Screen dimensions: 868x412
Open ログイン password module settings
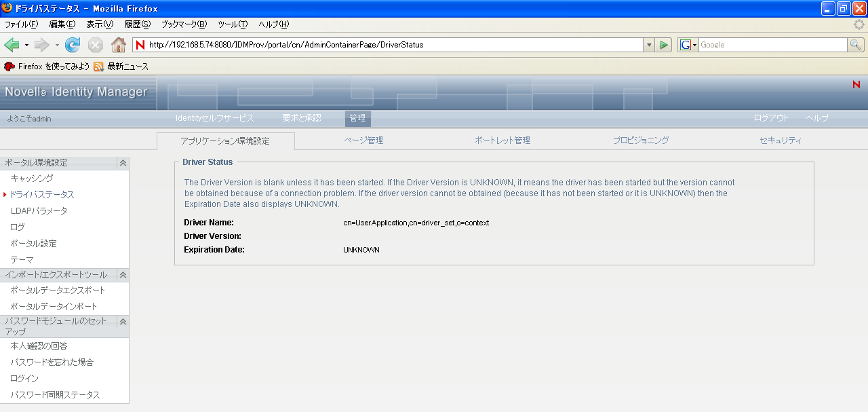(24, 378)
